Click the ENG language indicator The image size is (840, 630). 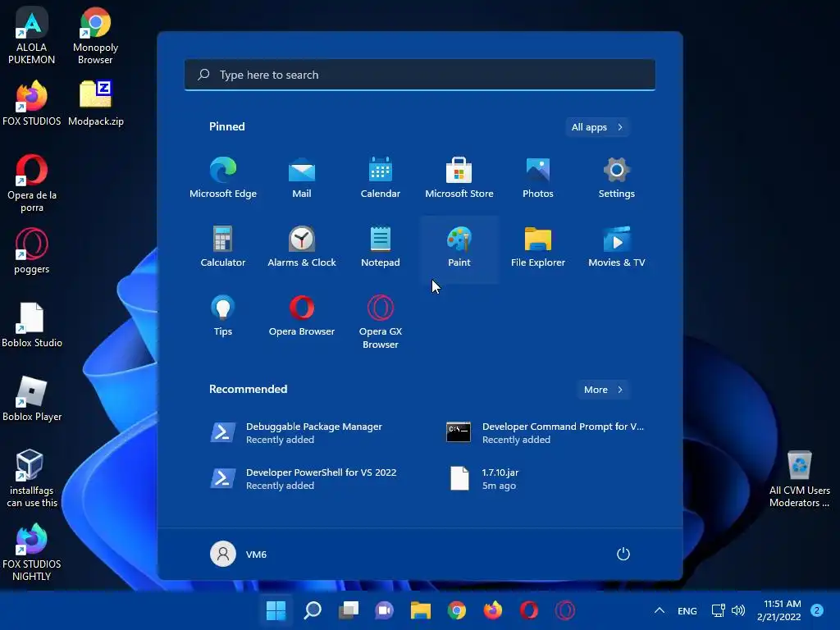[687, 610]
